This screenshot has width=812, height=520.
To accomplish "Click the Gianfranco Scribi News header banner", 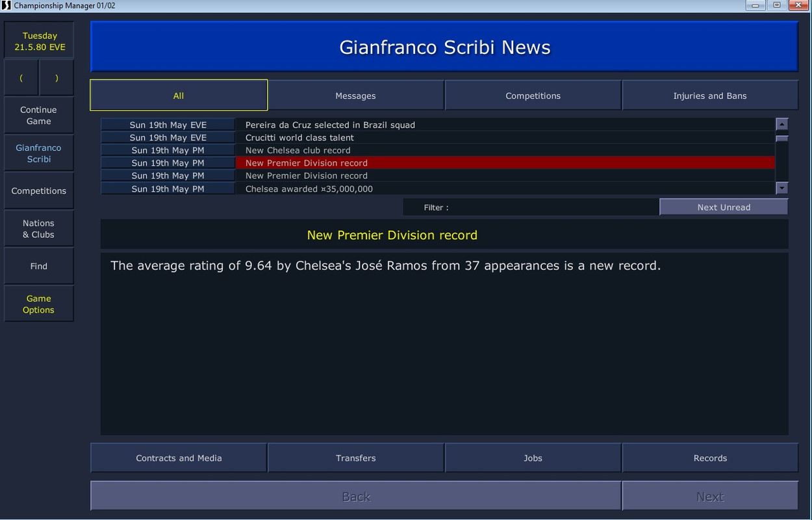I will pyautogui.click(x=444, y=47).
